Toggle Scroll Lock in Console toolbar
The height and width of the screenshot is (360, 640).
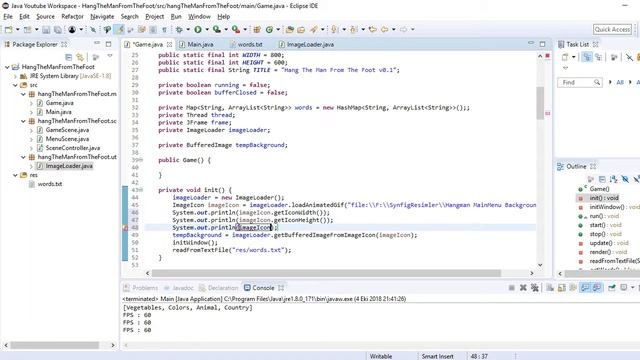click(x=561, y=288)
